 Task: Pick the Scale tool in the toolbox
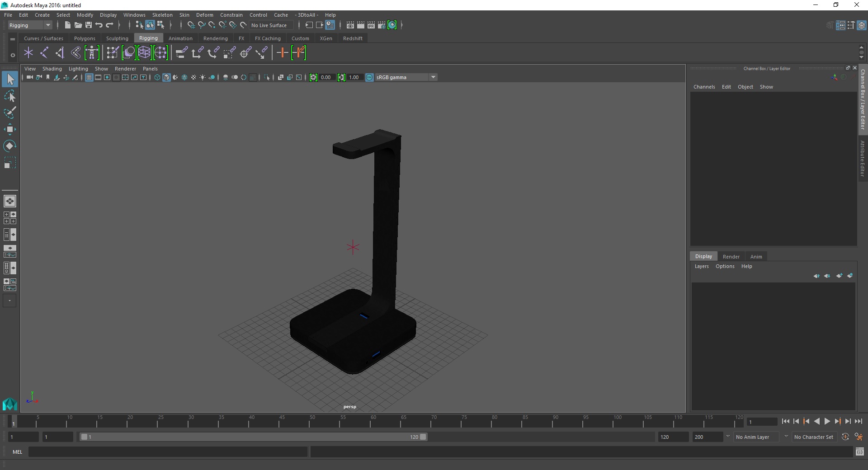coord(10,163)
